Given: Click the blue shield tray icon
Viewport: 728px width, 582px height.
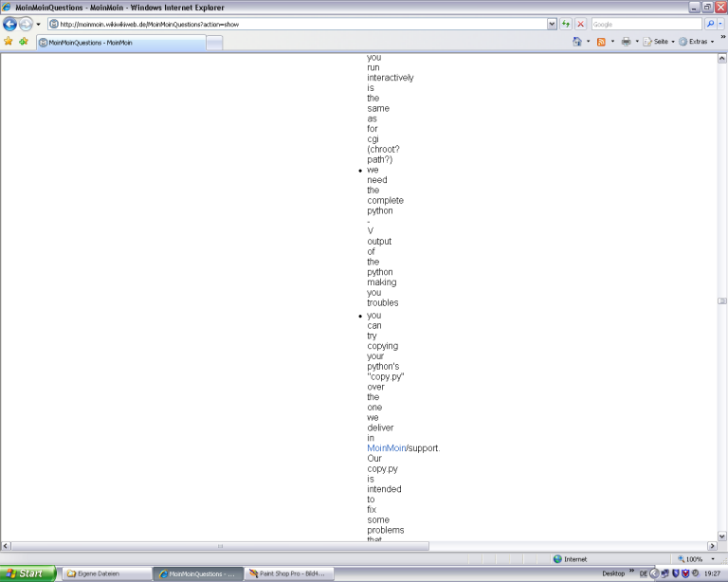Looking at the screenshot, I should pos(676,573).
